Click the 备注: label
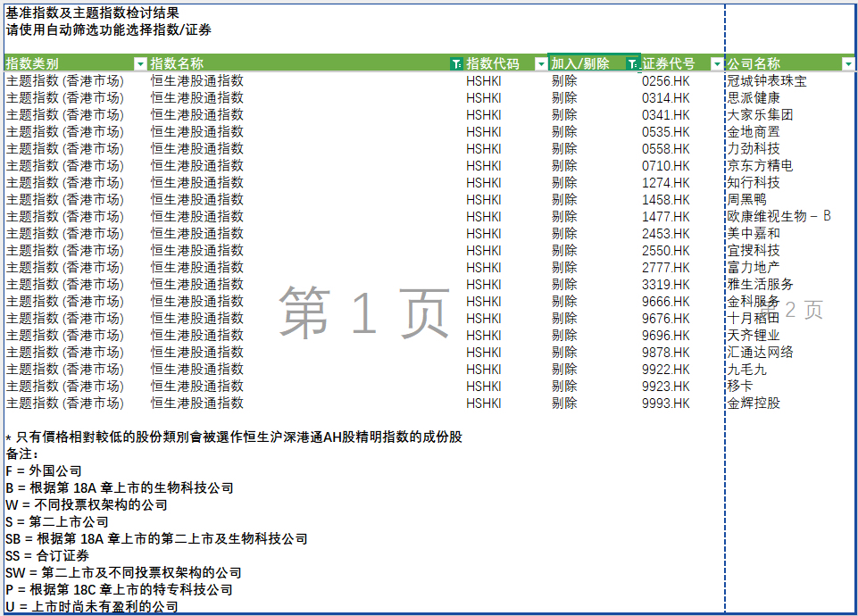This screenshot has height=616, width=858. [x=22, y=454]
